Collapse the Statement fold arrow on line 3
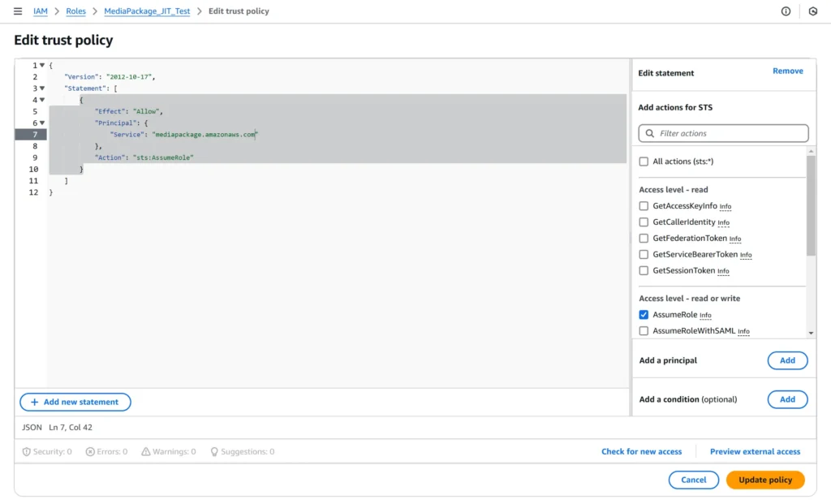Screen dimensions: 831x504 (x=42, y=88)
